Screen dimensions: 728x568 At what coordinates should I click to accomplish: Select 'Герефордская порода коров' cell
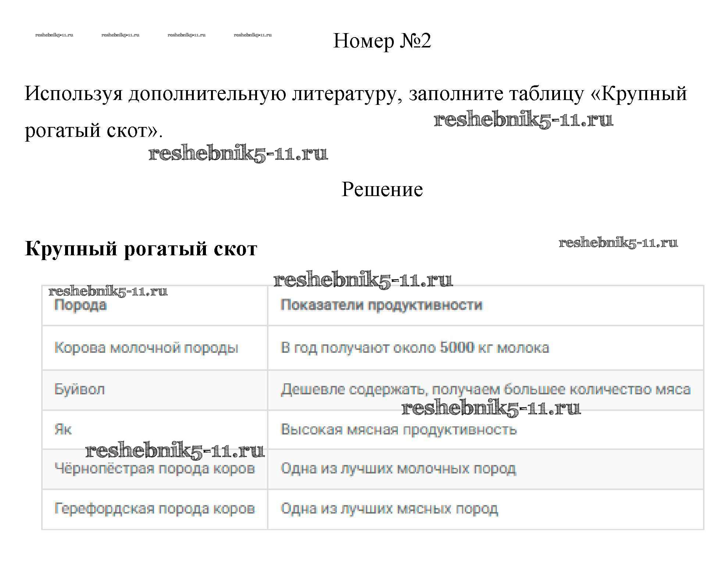coord(154,509)
